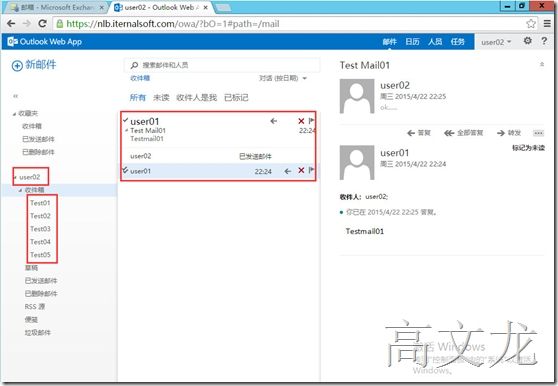
Task: Open 日历 in the top navigation
Action: coord(412,42)
